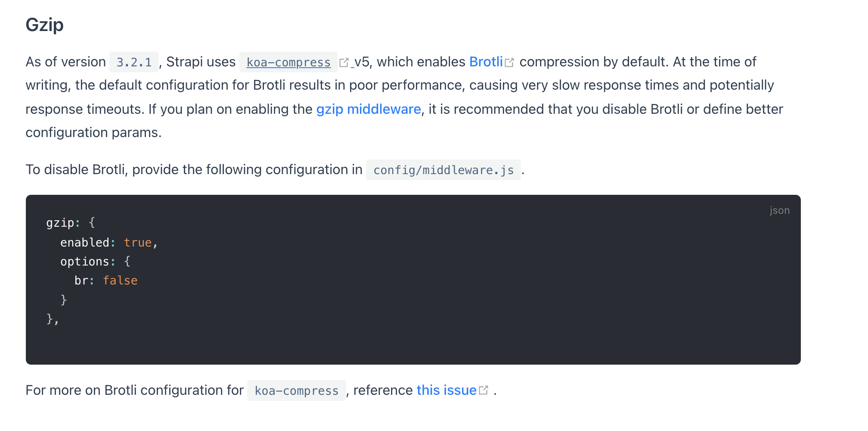This screenshot has width=868, height=431.
Task: Click the 'enabled' key in code block
Action: coord(85,243)
